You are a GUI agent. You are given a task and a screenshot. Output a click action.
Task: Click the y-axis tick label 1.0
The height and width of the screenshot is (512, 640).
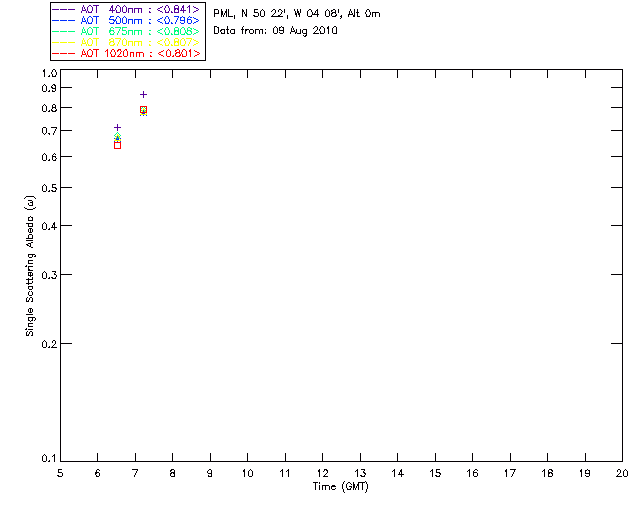click(49, 73)
